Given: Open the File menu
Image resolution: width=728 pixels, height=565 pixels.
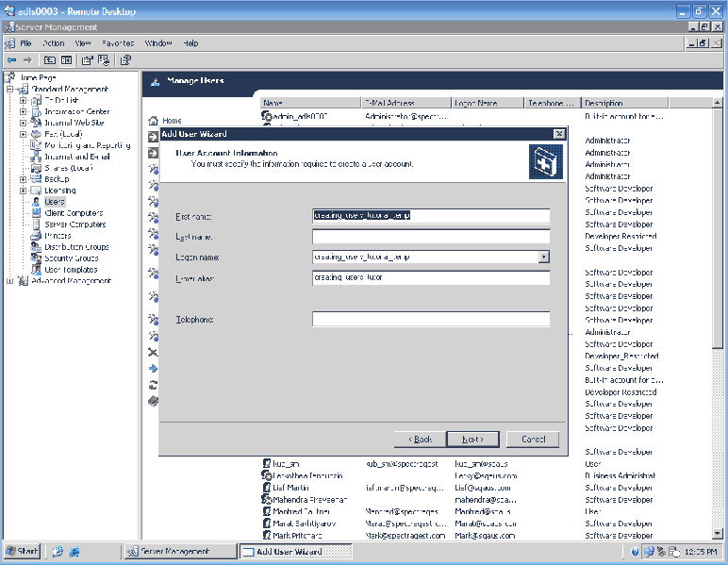Looking at the screenshot, I should [25, 43].
